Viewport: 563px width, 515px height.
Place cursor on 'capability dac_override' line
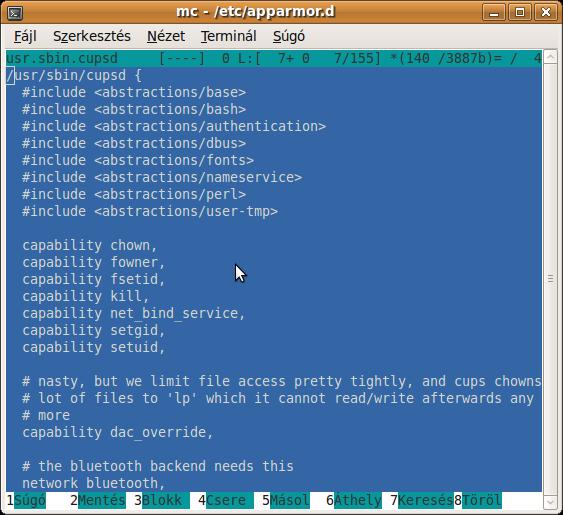(x=118, y=432)
